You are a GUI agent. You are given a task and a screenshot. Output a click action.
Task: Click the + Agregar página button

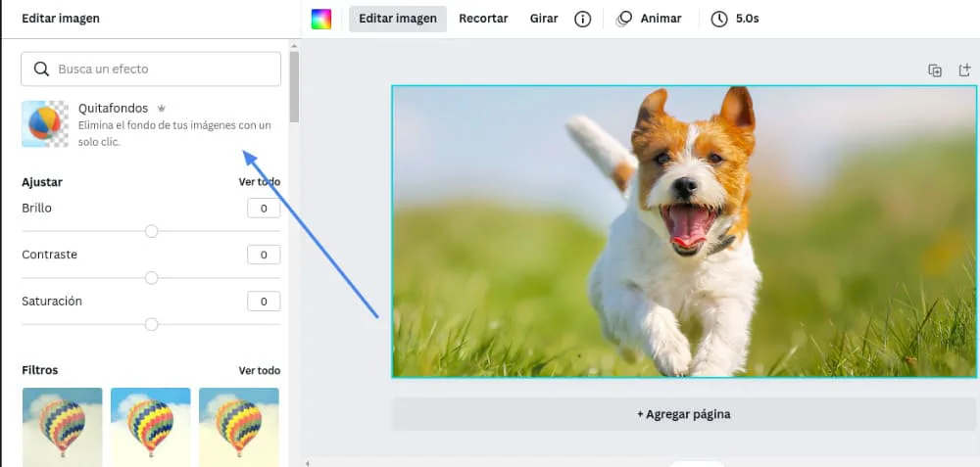coord(684,414)
